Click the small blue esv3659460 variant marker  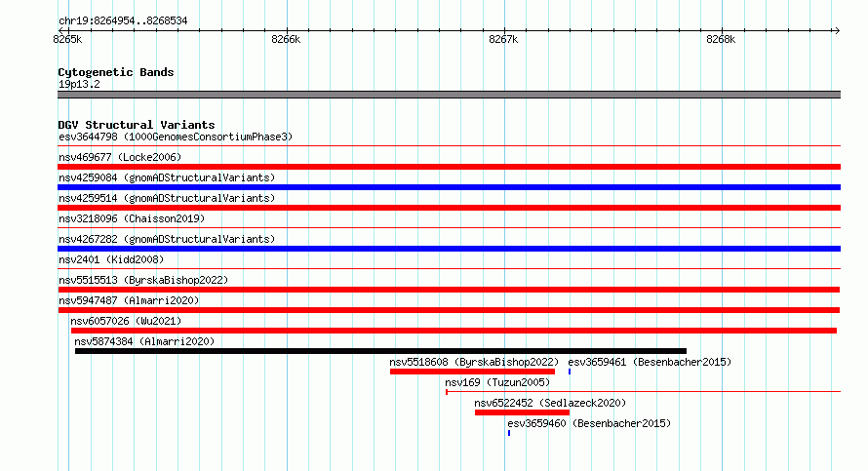point(509,433)
